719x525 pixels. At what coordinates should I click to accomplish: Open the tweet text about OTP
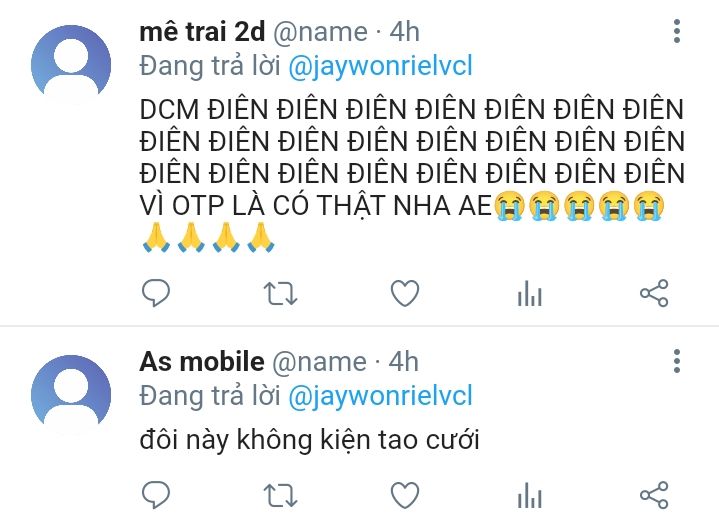pos(412,174)
